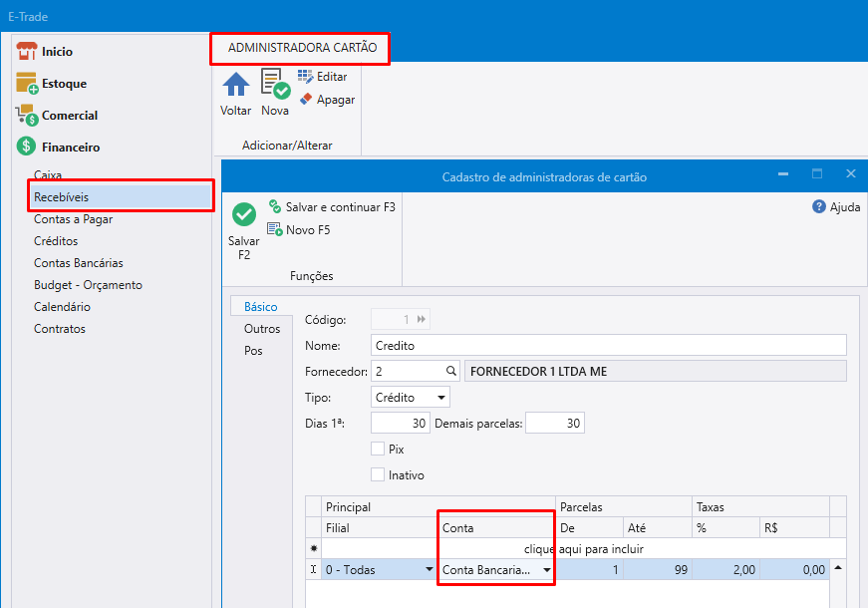868x608 pixels.
Task: Click the Voltar arrow icon
Action: pyautogui.click(x=235, y=86)
